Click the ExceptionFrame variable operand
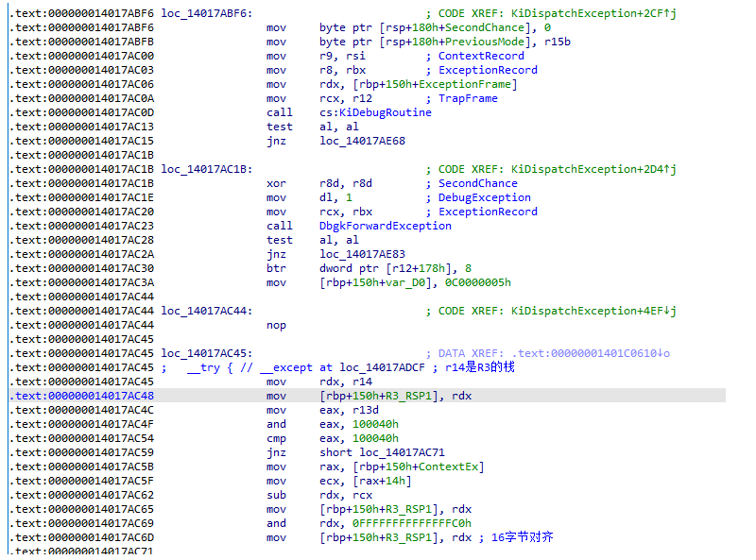 click(x=465, y=84)
